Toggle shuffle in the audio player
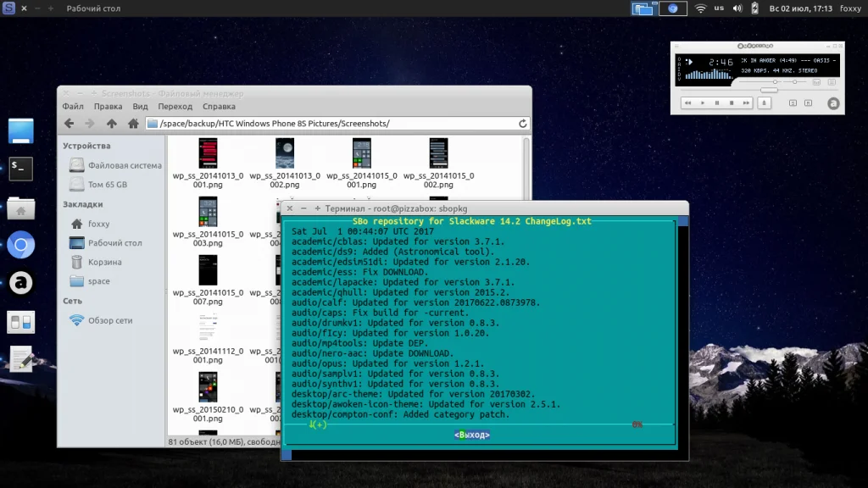Viewport: 868px width, 488px height. (793, 103)
